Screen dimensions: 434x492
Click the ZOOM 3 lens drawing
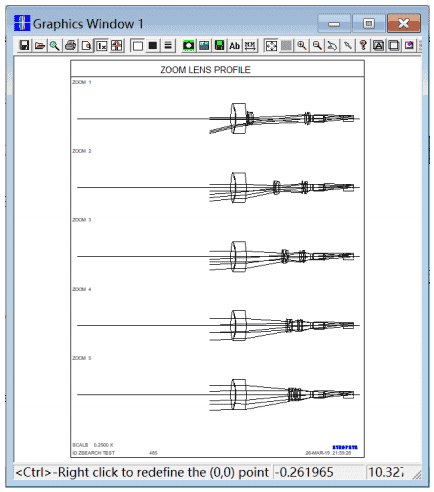tap(285, 257)
